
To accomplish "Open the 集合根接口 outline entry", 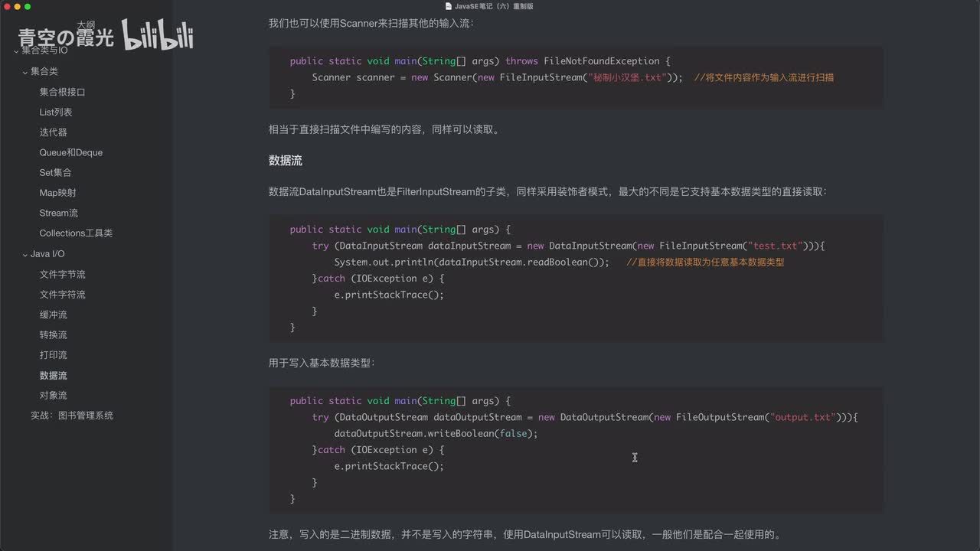I will coord(62,92).
